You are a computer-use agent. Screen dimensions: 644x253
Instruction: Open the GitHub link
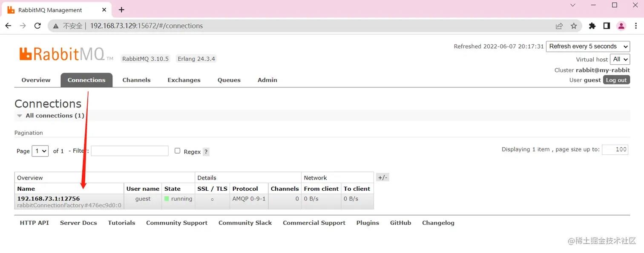pyautogui.click(x=400, y=223)
